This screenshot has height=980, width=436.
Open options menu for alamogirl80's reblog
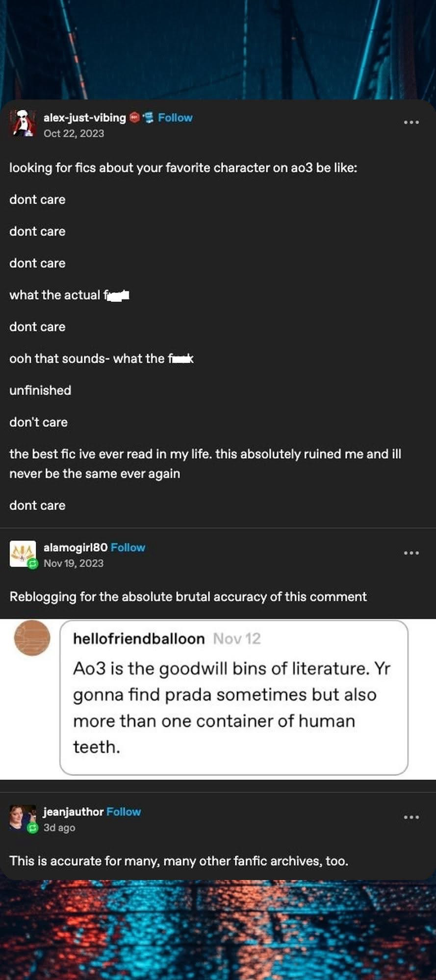pos(411,553)
